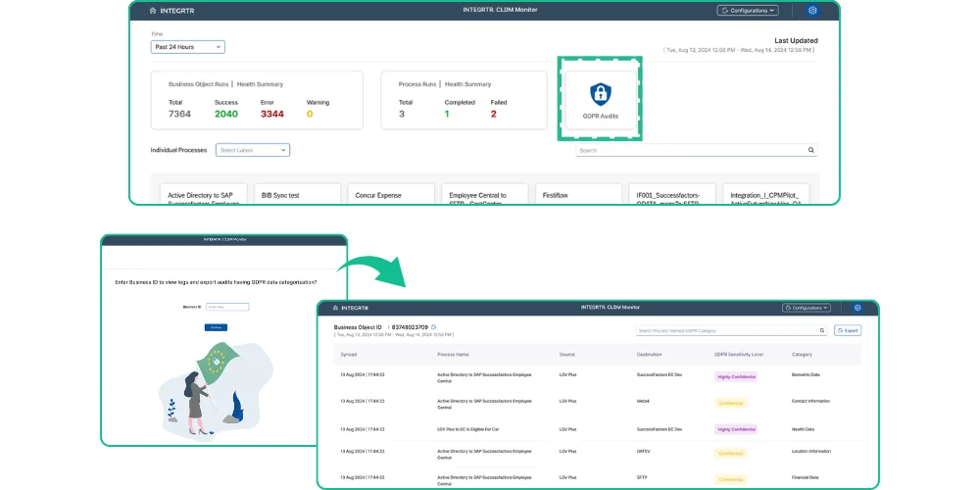980x490 pixels.
Task: Click the Business ID input field
Action: [227, 307]
